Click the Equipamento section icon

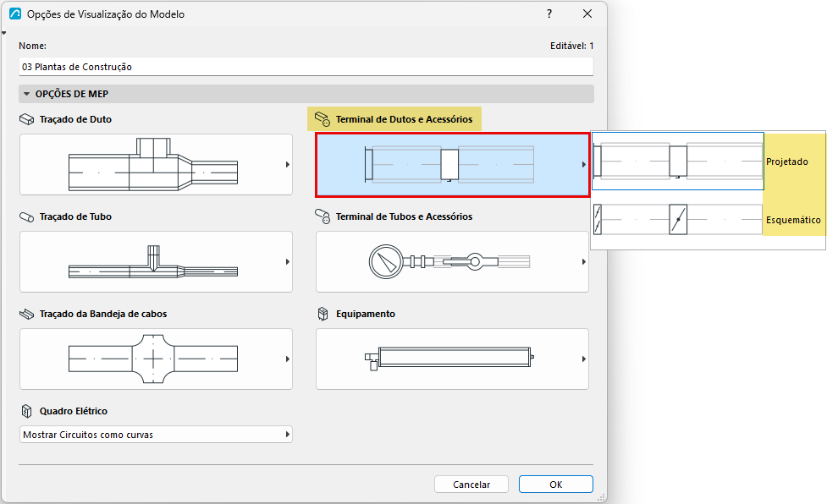pos(323,314)
